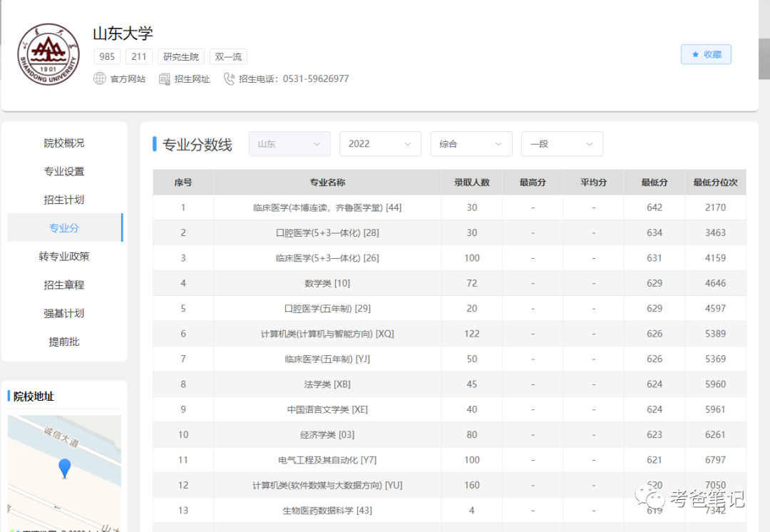Select 招生计划 in the sidebar
770x532 pixels.
click(x=64, y=200)
